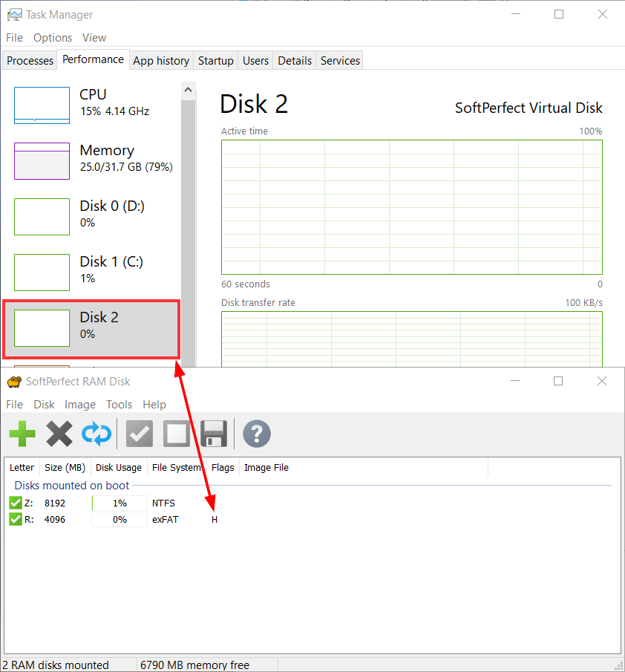Viewport: 625px width, 672px height.
Task: Select the Memory usage graph thumbnail
Action: [x=42, y=161]
